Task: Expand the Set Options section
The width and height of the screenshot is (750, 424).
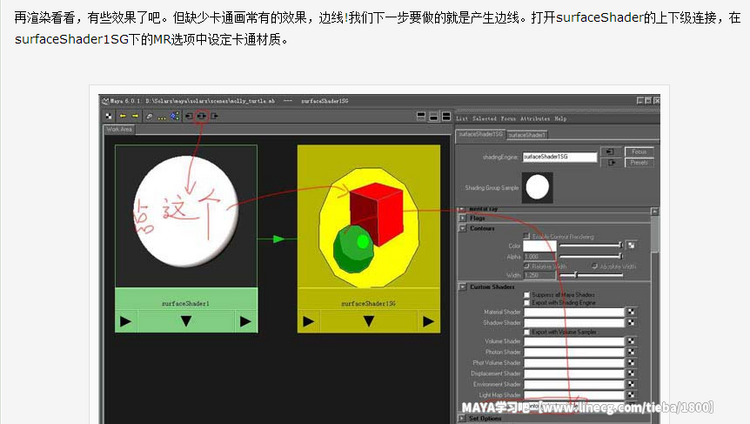Action: pyautogui.click(x=463, y=418)
